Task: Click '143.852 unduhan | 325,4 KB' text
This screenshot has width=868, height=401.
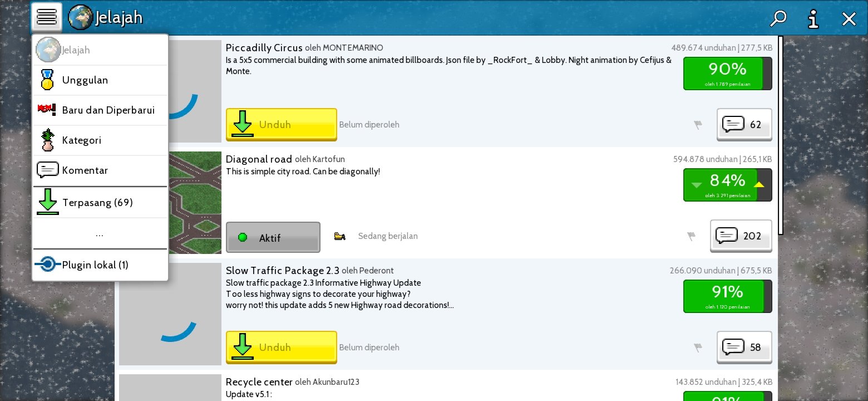Action: tap(723, 383)
